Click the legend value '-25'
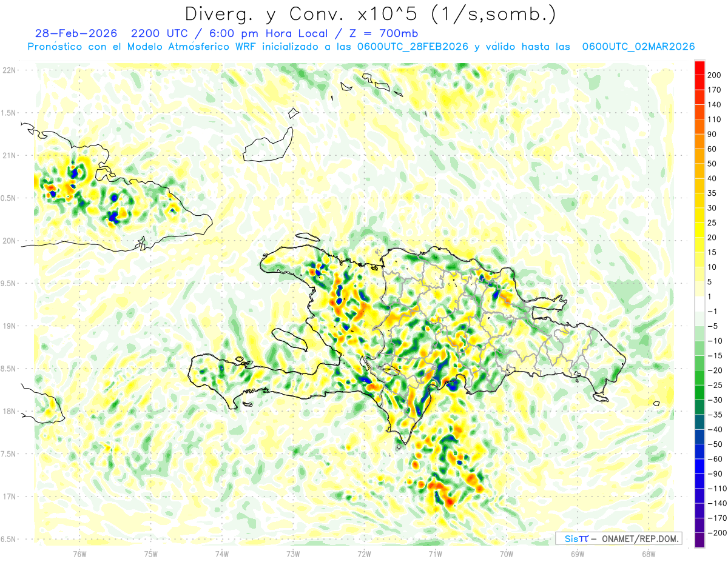The height and width of the screenshot is (562, 728). click(715, 386)
